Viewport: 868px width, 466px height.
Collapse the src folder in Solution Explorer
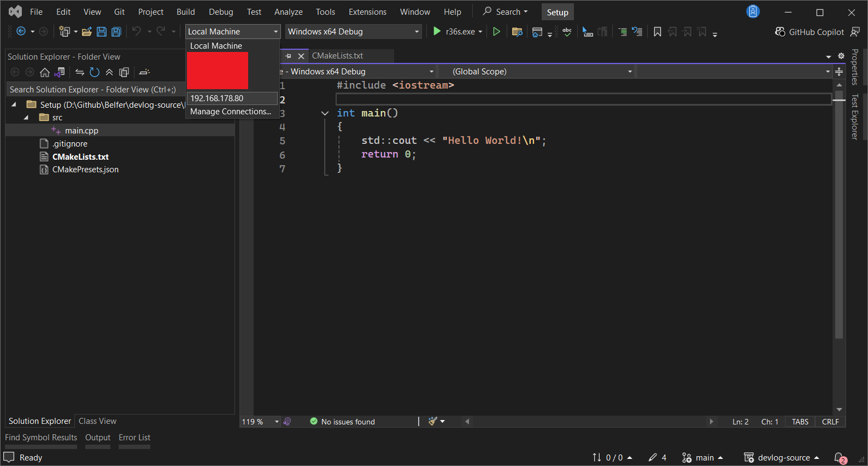(x=26, y=118)
